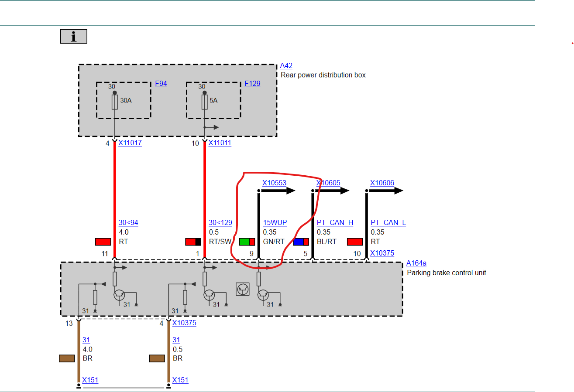Open connector X10553 link
This screenshot has width=574, height=392.
click(275, 183)
